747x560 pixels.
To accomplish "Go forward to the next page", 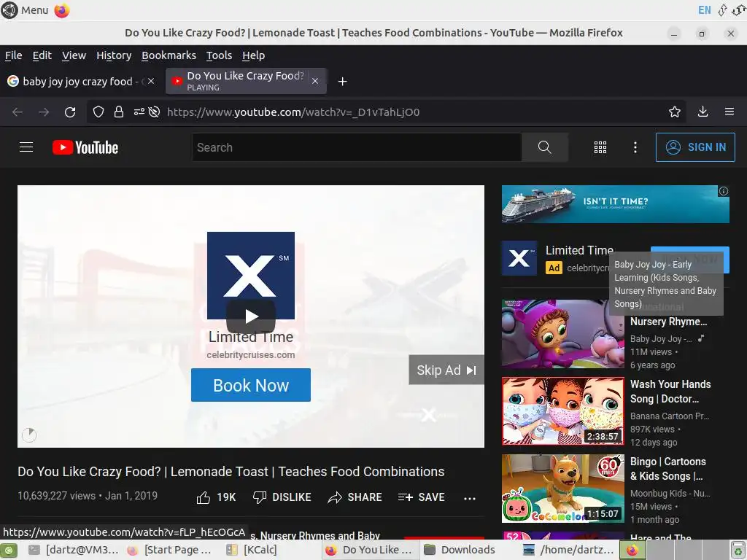I will tap(44, 112).
